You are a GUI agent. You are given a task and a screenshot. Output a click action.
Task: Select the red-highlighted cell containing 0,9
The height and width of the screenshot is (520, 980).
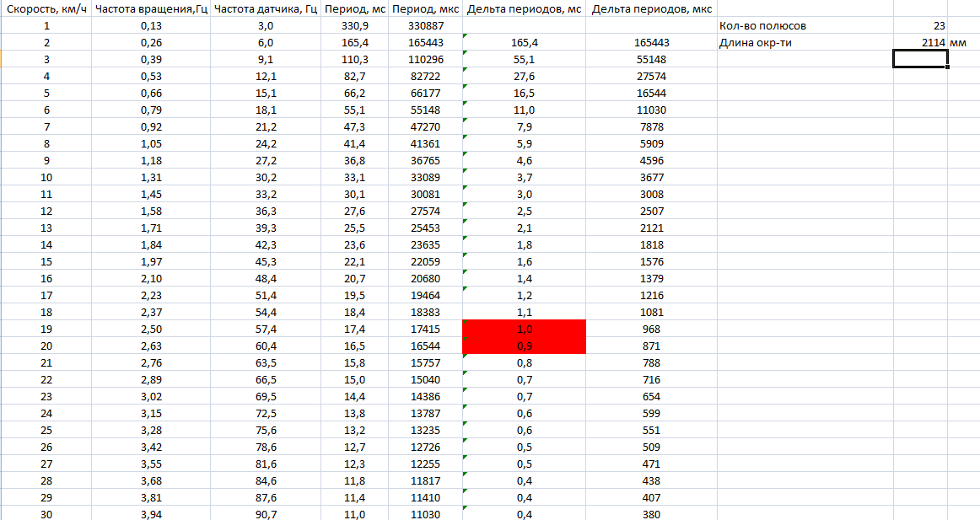(x=524, y=346)
